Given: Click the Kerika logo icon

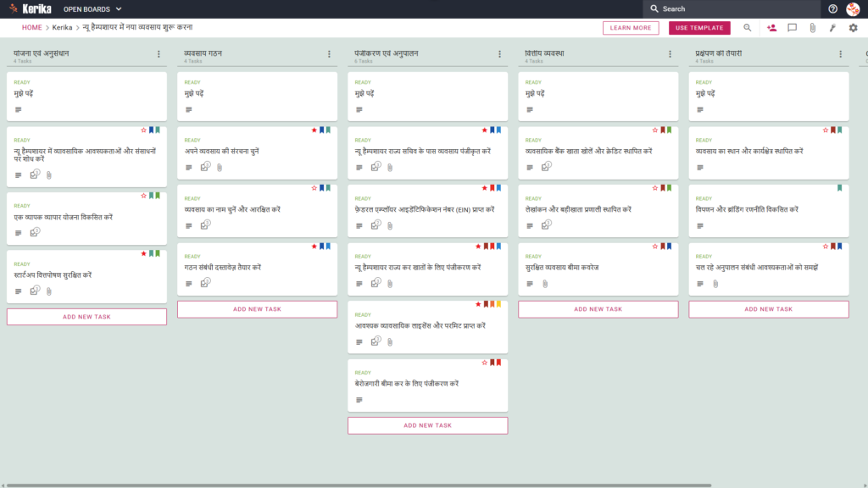Looking at the screenshot, I should click(x=14, y=8).
